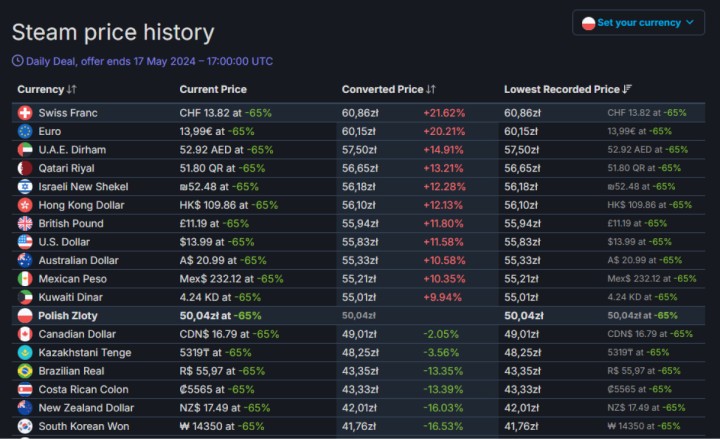Click the Polish flag in currency selector

click(x=588, y=23)
